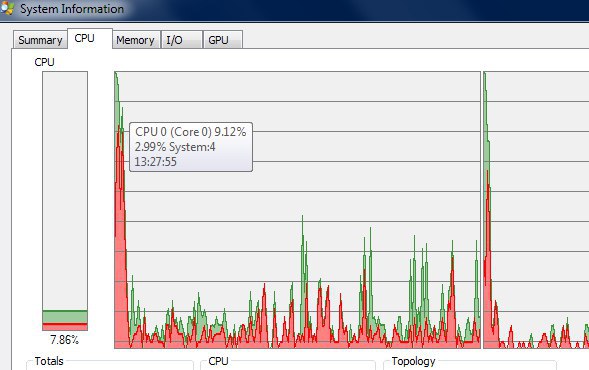Click the CPU label above usage meter
Viewport: 589px width, 370px height.
click(x=44, y=62)
